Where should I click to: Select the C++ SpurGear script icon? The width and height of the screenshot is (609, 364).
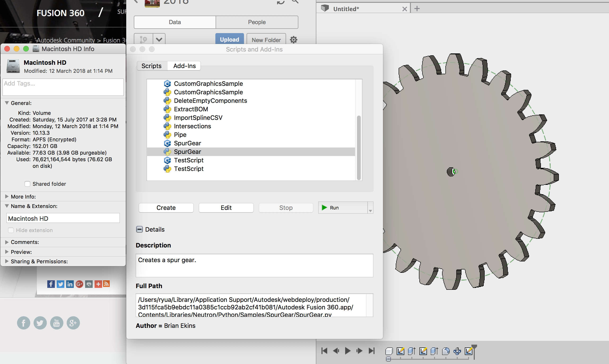pyautogui.click(x=168, y=143)
